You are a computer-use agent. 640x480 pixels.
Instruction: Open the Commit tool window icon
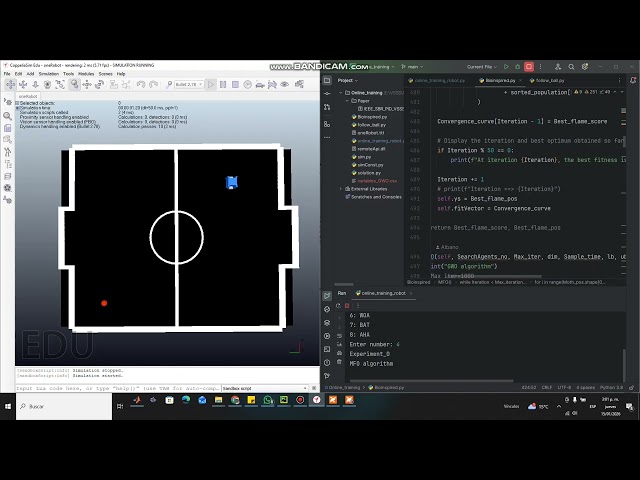tap(327, 93)
